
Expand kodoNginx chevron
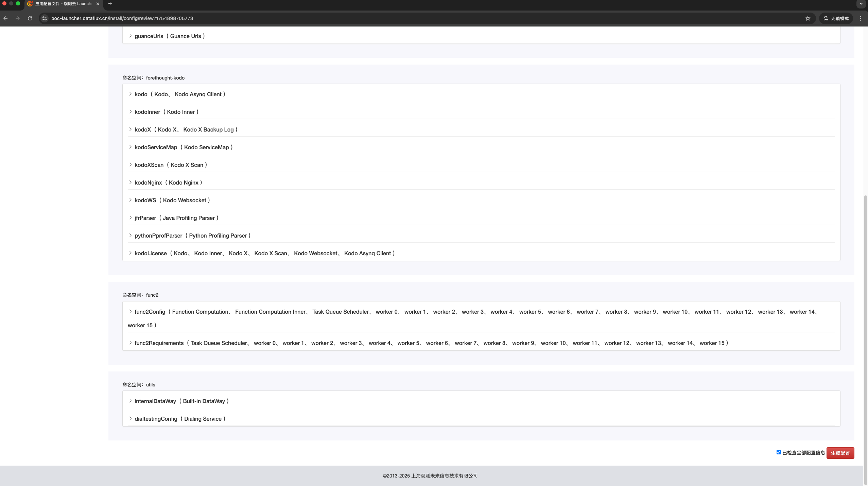tap(130, 182)
